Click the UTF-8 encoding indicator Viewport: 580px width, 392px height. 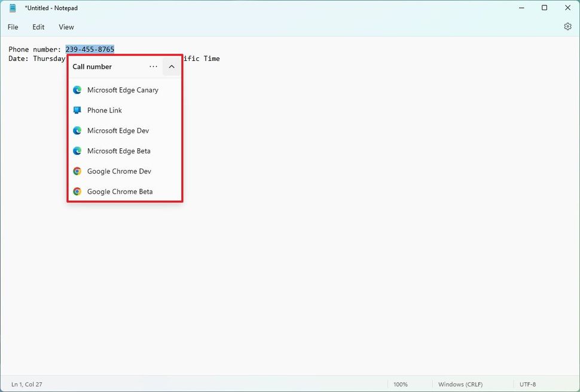528,384
